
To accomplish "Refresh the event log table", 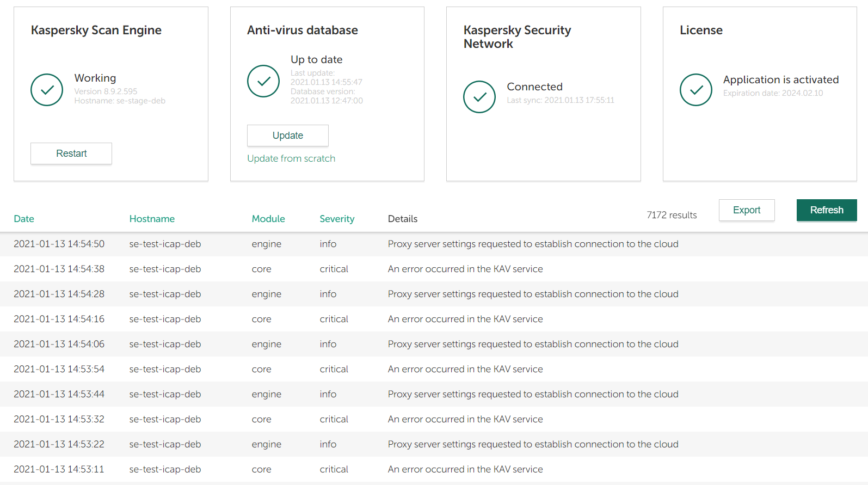I will coord(826,210).
